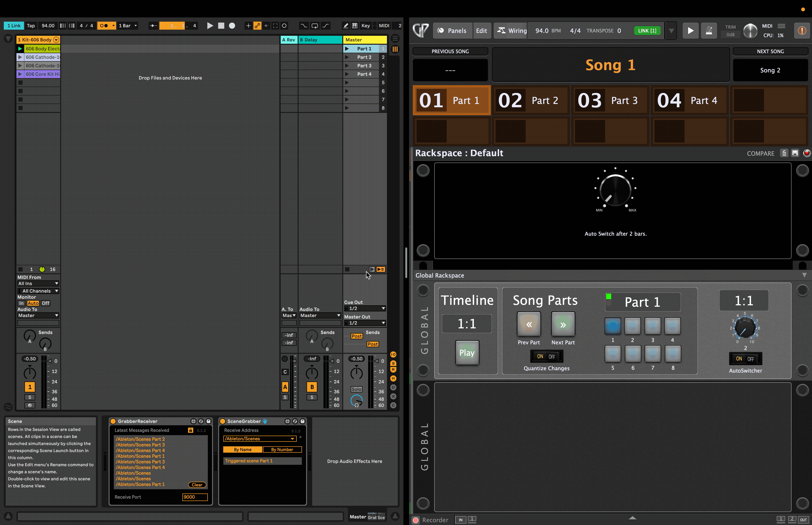Toggle Ableton Draw Mode pencil icon

346,26
